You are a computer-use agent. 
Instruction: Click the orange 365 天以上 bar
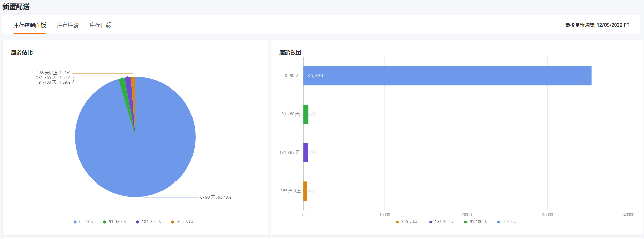(x=305, y=191)
